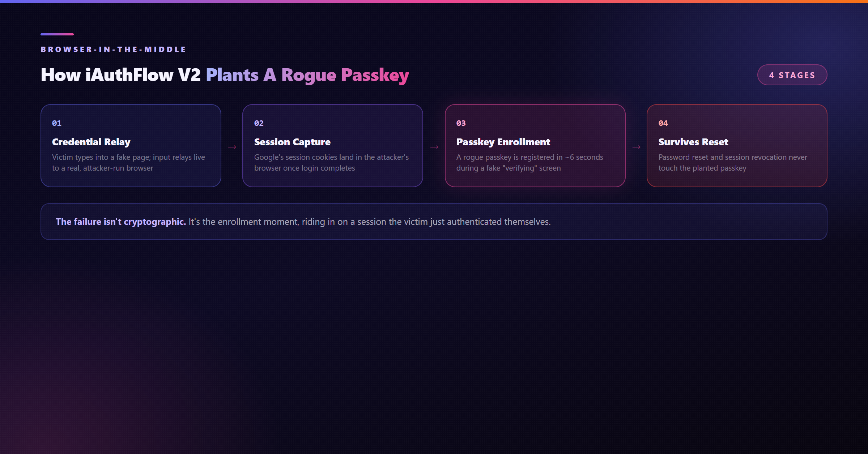Click the stage number 04 label
The width and height of the screenshot is (868, 454).
pos(663,123)
